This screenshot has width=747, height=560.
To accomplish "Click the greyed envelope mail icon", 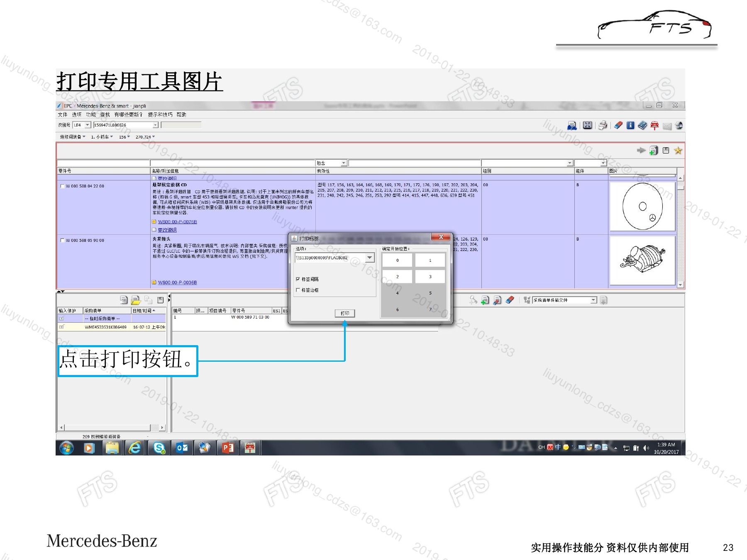I will pos(667,126).
